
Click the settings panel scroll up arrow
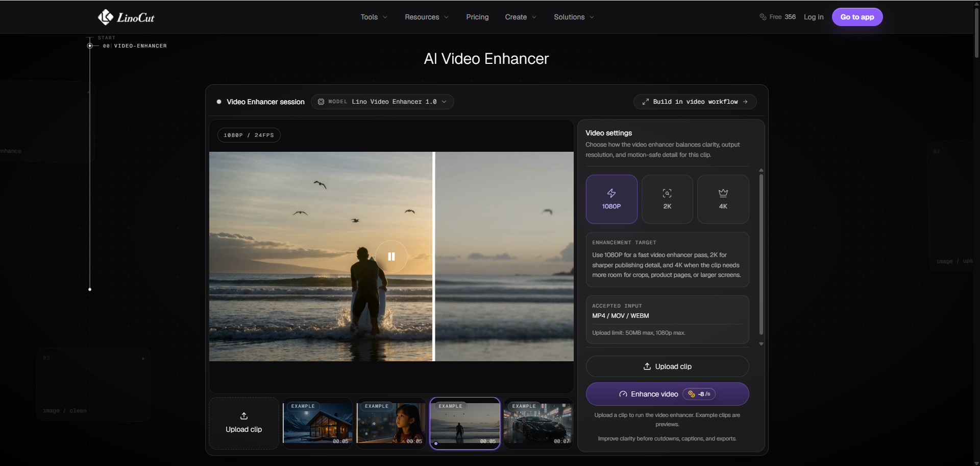761,170
